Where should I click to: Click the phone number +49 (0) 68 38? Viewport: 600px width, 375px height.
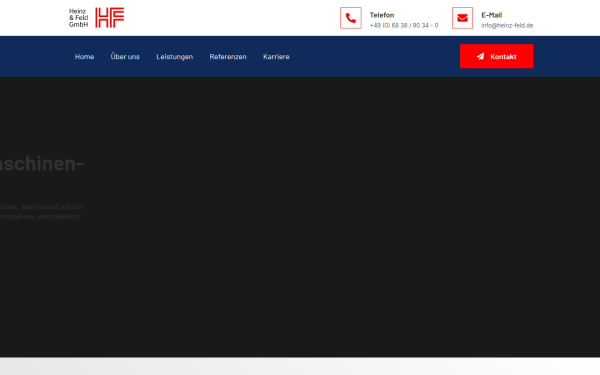404,26
